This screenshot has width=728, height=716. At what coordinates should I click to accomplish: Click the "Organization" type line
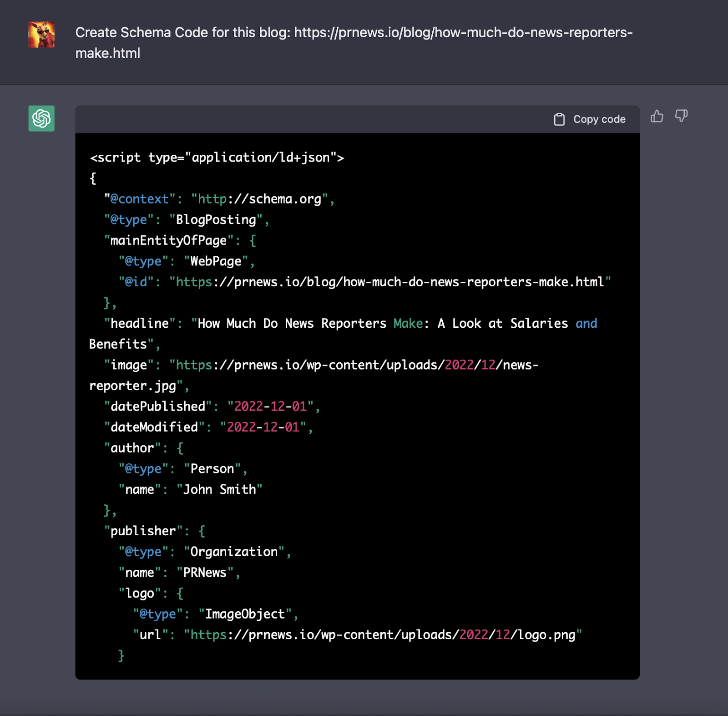pyautogui.click(x=205, y=552)
